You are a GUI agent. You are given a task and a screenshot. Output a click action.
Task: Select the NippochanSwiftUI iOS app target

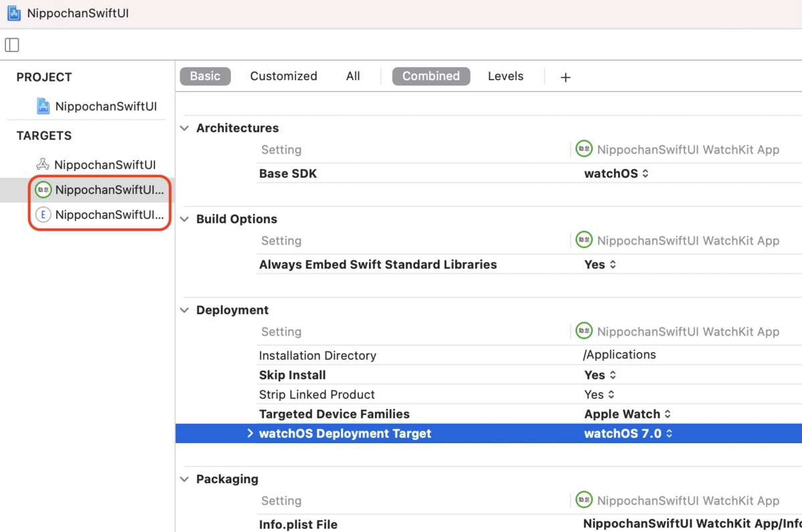pos(95,164)
